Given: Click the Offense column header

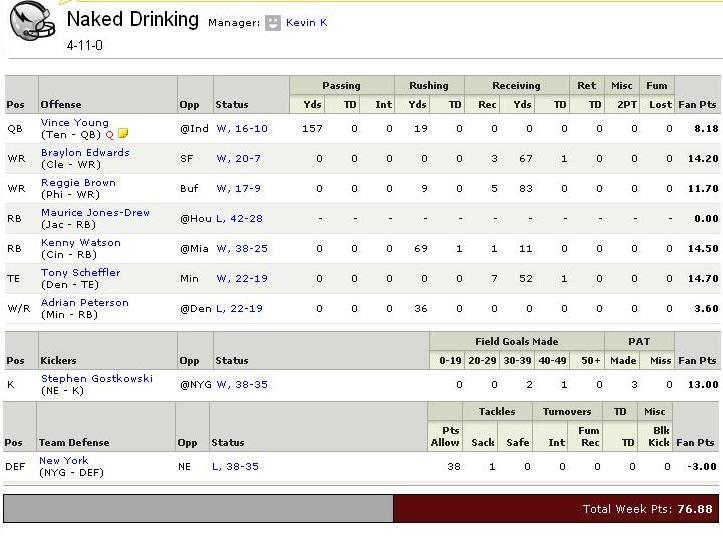Looking at the screenshot, I should pos(60,105).
